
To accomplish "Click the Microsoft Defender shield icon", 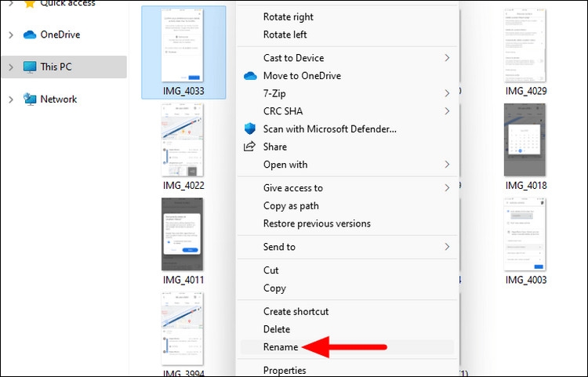I will pyautogui.click(x=250, y=129).
